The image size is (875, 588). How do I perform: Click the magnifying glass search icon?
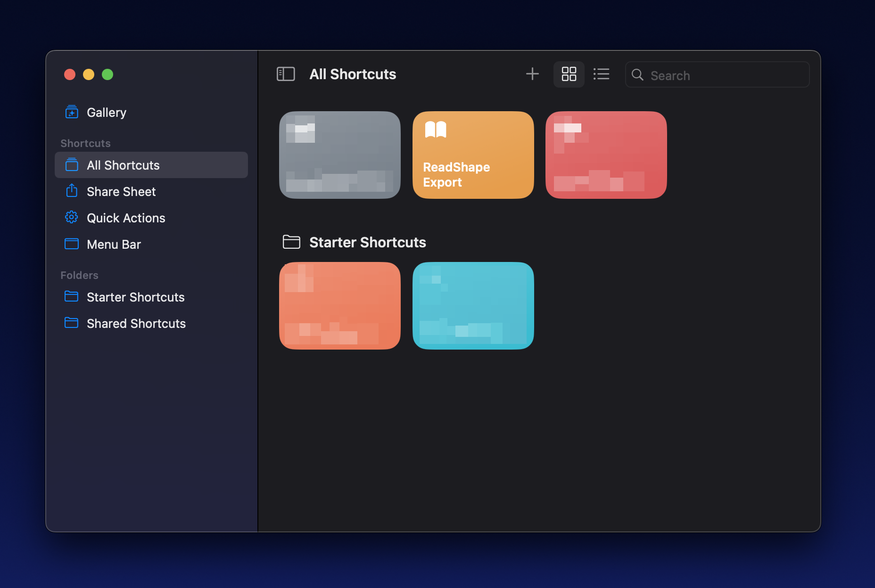point(637,75)
